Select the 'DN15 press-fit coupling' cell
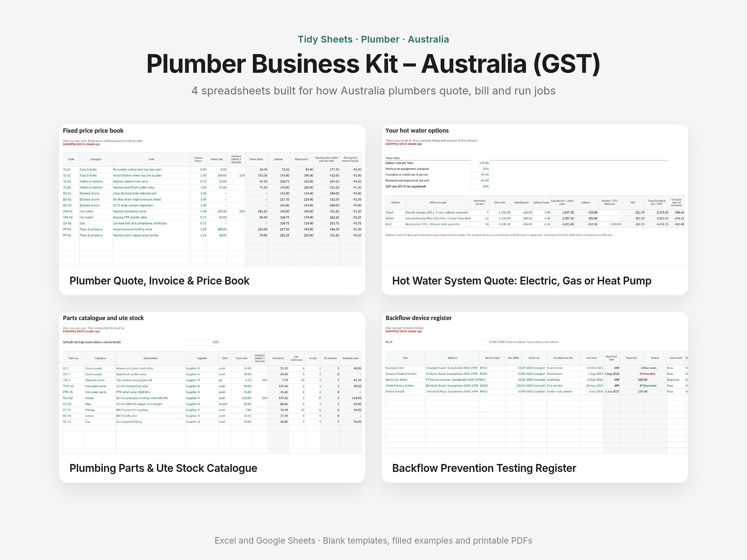 [151, 410]
